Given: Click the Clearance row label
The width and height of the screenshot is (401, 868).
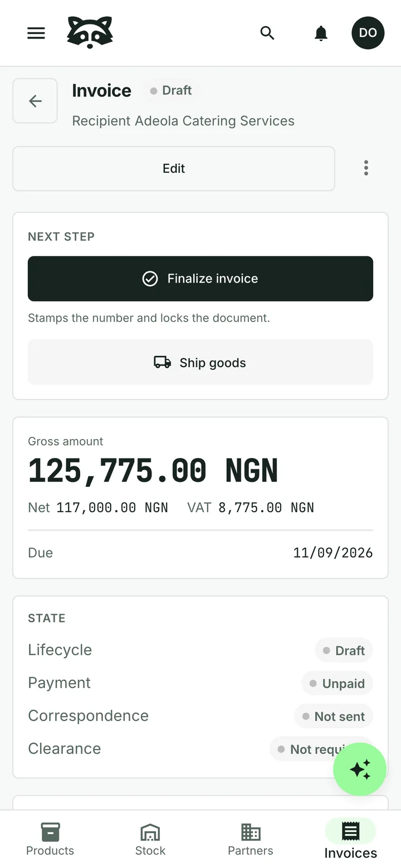Looking at the screenshot, I should click(65, 749).
